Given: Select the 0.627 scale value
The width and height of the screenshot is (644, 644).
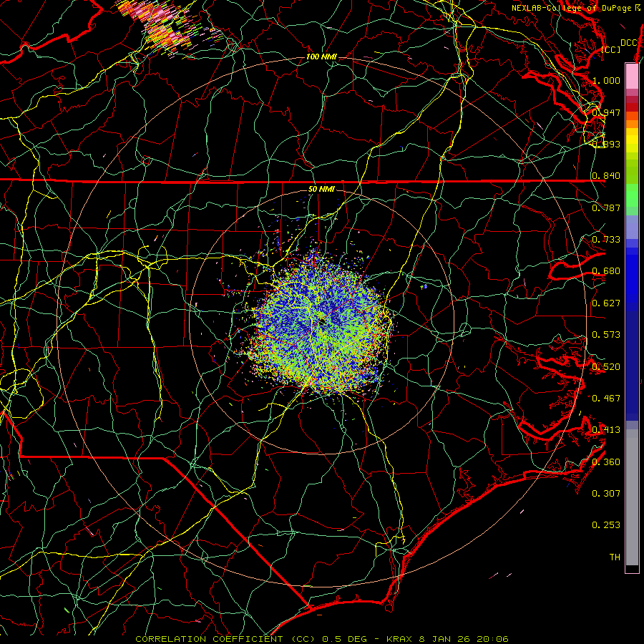Looking at the screenshot, I should pos(606,303).
